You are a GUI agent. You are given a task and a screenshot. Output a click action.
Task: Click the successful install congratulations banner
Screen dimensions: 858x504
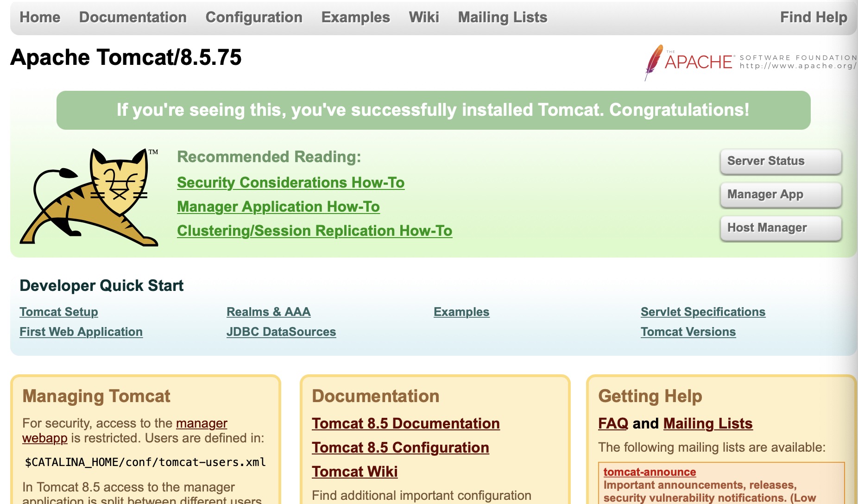pyautogui.click(x=434, y=110)
